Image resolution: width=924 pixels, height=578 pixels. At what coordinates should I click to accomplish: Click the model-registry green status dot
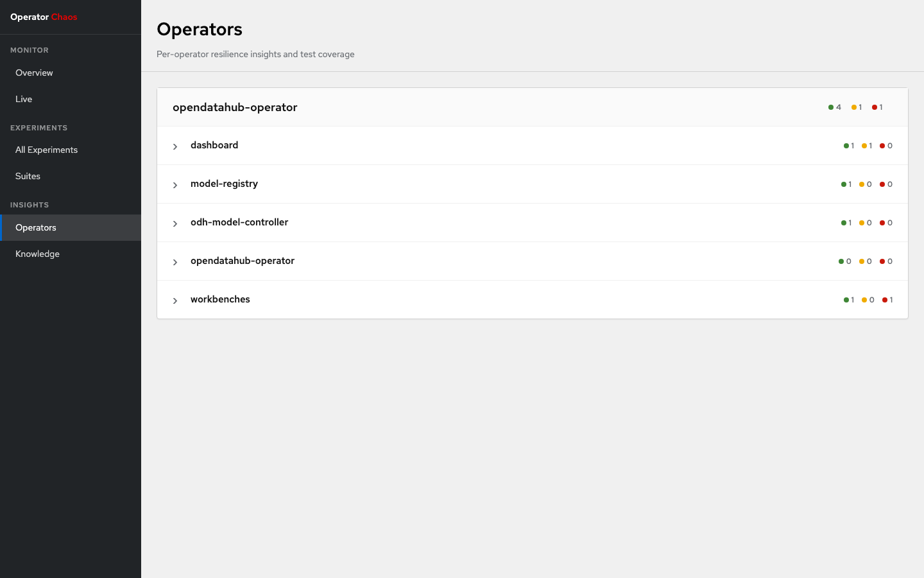tap(844, 184)
